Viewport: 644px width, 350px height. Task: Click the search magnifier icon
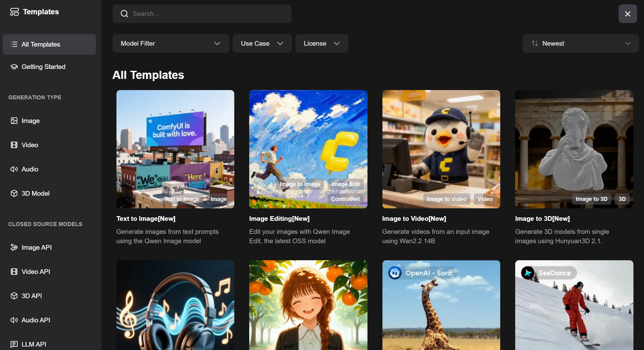pos(124,14)
